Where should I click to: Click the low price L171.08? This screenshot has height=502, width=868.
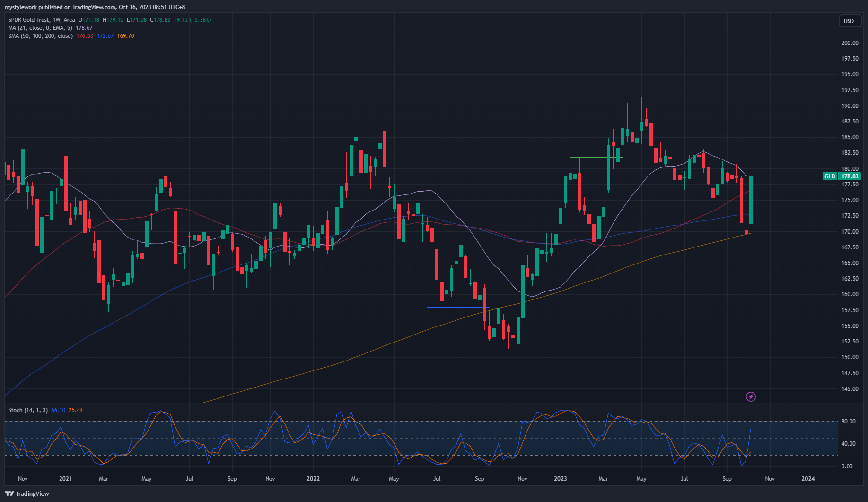(x=137, y=20)
